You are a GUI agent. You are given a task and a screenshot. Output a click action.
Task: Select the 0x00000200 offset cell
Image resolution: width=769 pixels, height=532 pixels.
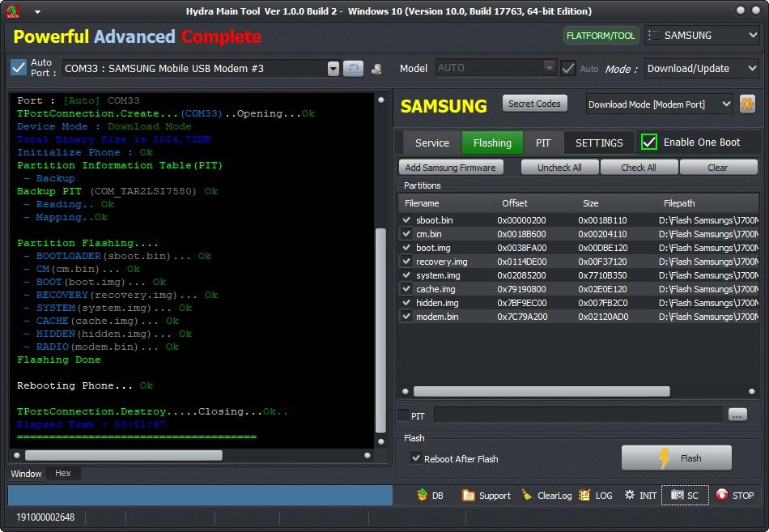coord(521,220)
